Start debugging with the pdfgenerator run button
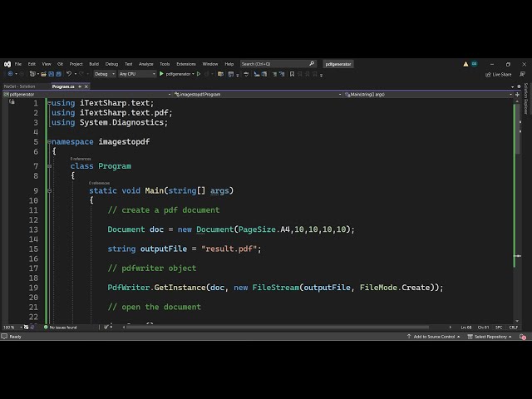The height and width of the screenshot is (399, 532). tap(162, 74)
